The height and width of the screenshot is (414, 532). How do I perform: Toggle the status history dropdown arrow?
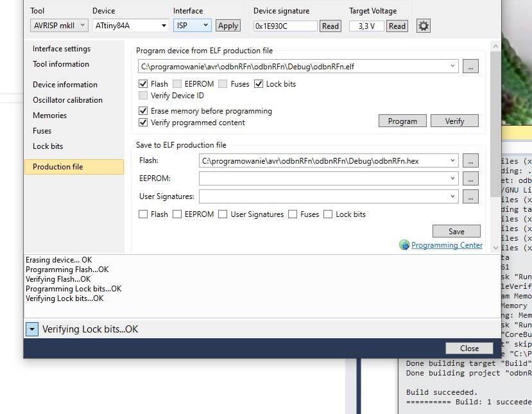point(32,329)
